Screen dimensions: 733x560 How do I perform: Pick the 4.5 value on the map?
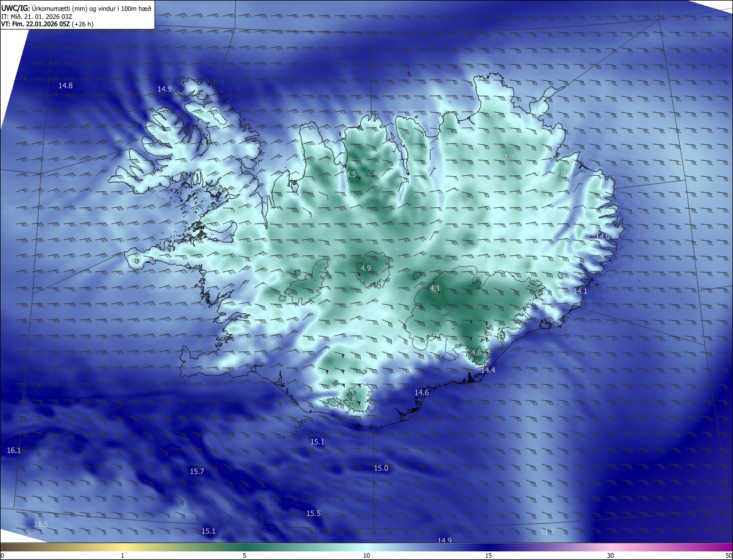point(351,174)
